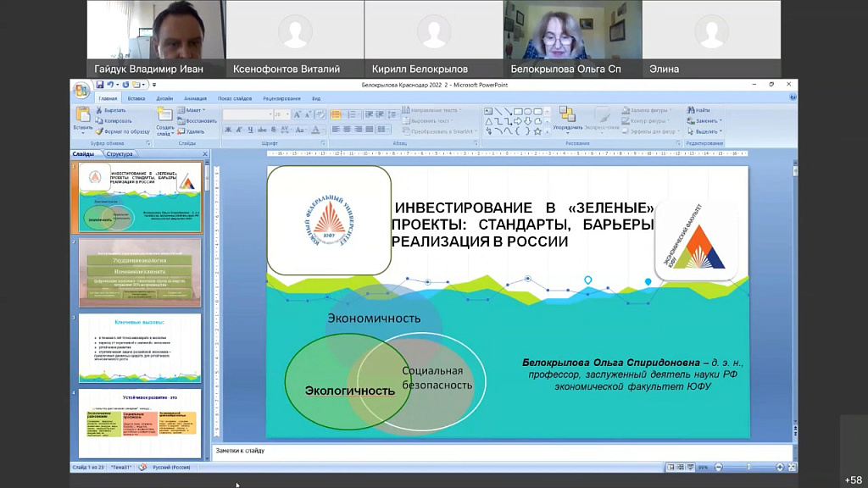Toggle underline Ч formatting
Viewport: 868px width, 488px height.
pyautogui.click(x=250, y=130)
